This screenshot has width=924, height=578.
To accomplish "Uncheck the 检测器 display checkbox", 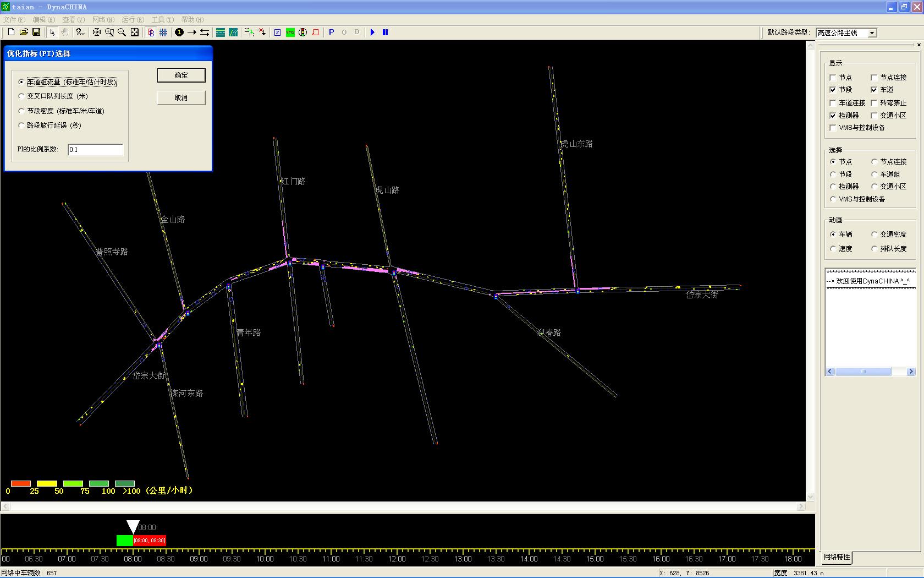I will coord(833,116).
